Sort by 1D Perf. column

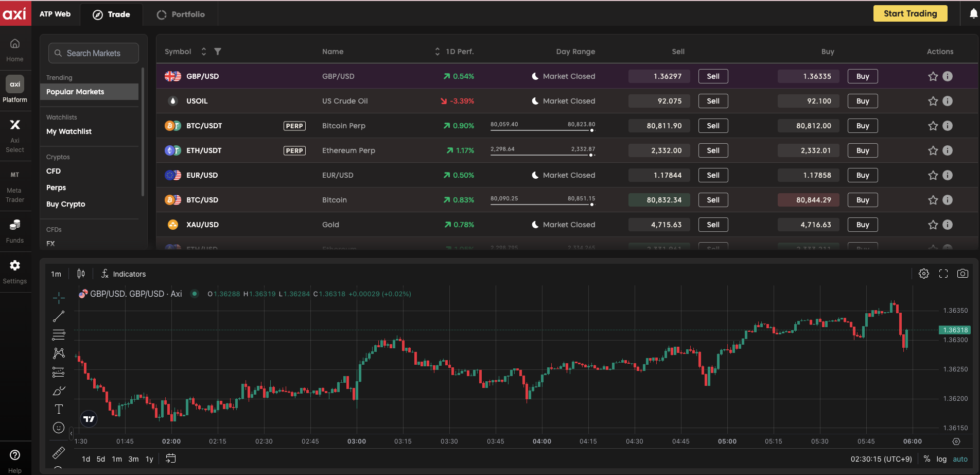[x=437, y=52]
